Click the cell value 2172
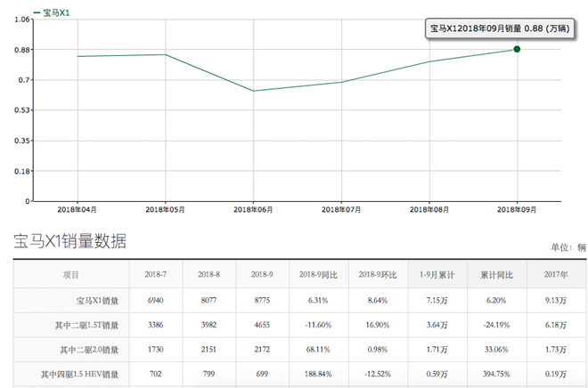 (x=262, y=350)
